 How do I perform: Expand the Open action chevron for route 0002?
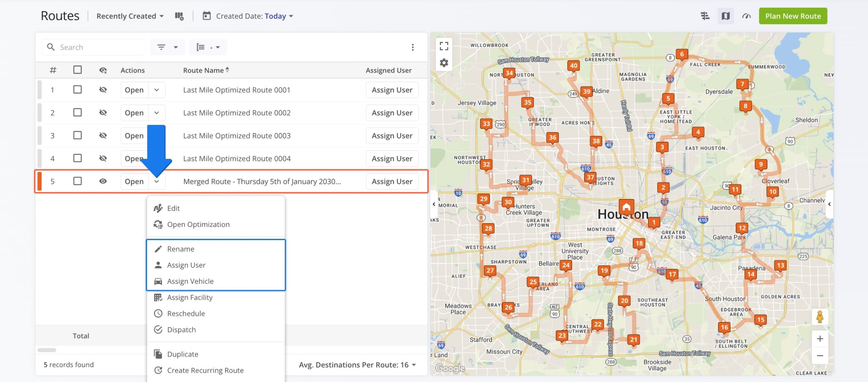(156, 113)
